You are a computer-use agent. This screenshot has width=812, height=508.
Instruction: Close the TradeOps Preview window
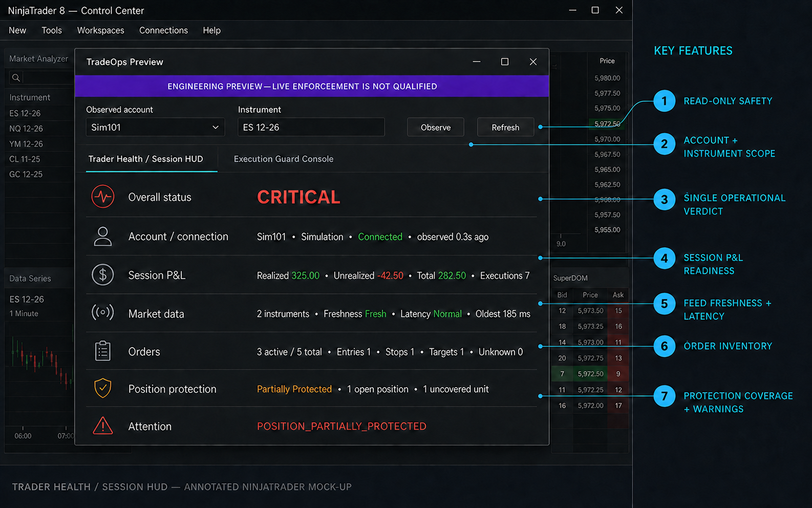point(533,61)
